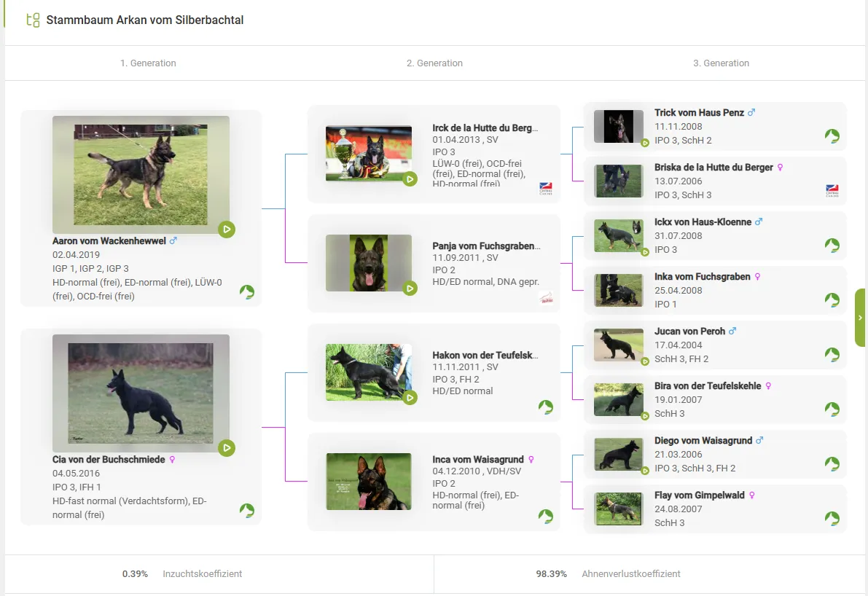The height and width of the screenshot is (596, 868).
Task: Expand the green side panel arrow tab
Action: 861,318
